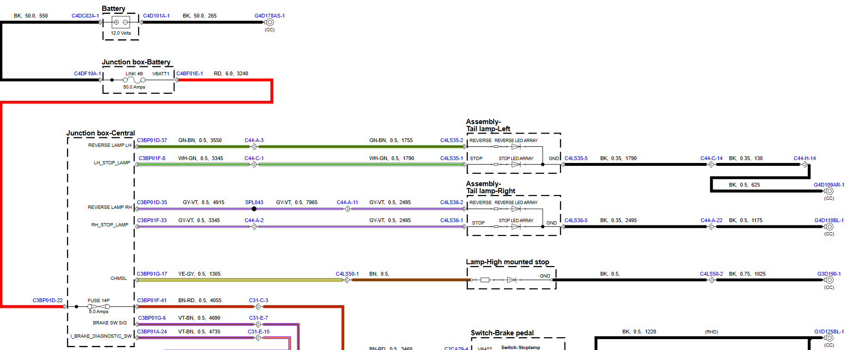
Task: Select the G4D109AR-1 ground terminal symbol
Action: click(829, 191)
